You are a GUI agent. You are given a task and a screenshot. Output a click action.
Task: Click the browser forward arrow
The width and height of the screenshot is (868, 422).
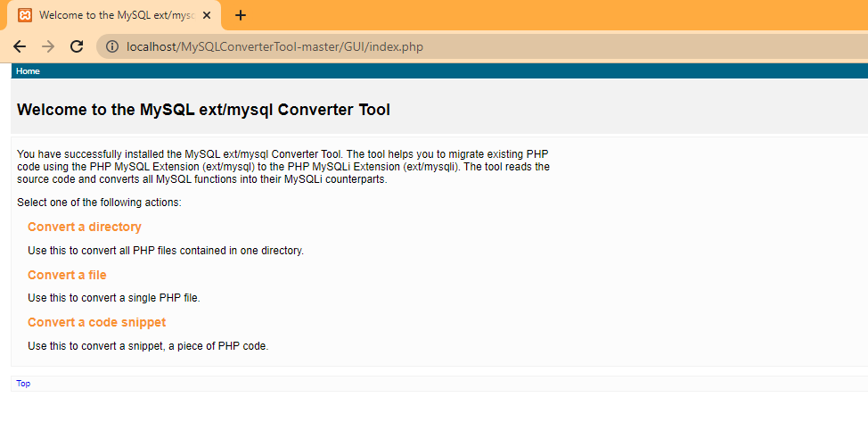pyautogui.click(x=48, y=46)
